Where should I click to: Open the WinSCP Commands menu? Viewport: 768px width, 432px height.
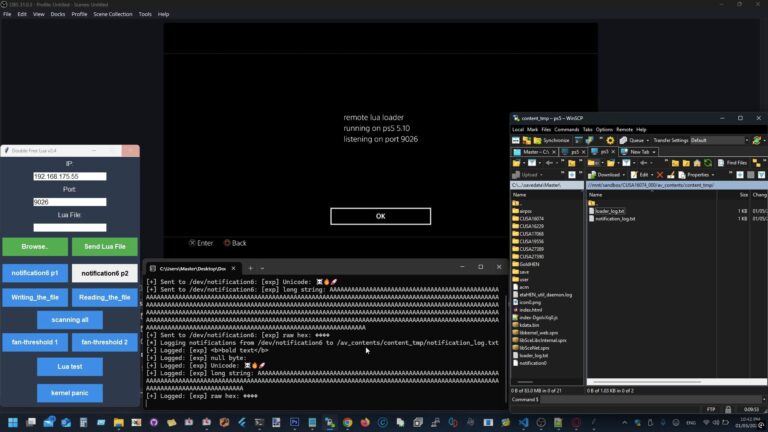point(567,129)
